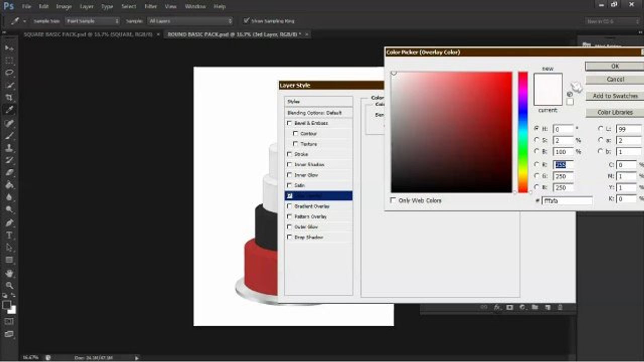This screenshot has width=644, height=362.
Task: Pick the Quick Selection tool
Action: 9,85
